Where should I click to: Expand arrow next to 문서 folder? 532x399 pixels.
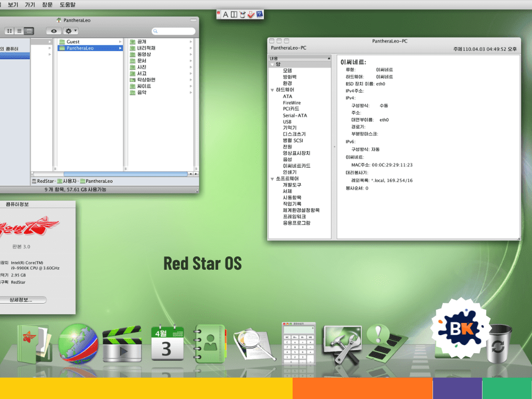191,61
